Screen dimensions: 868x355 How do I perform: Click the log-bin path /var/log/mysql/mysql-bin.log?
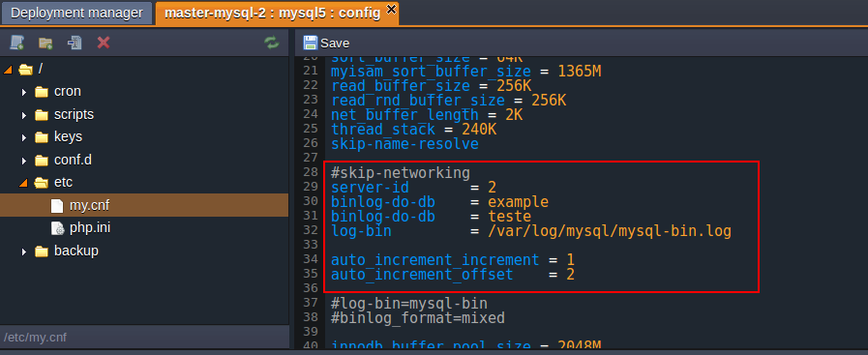[610, 231]
